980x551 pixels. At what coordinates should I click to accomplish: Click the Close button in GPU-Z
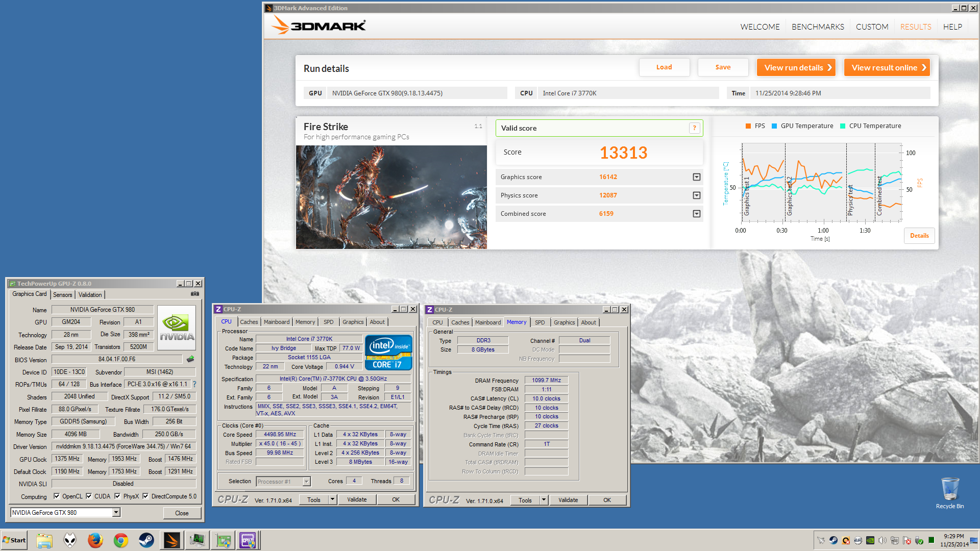(182, 513)
